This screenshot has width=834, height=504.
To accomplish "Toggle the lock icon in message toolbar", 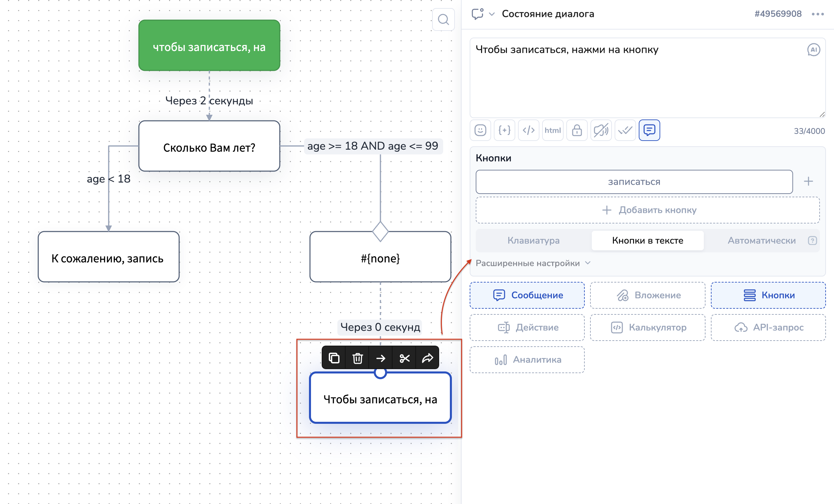I will (x=577, y=130).
